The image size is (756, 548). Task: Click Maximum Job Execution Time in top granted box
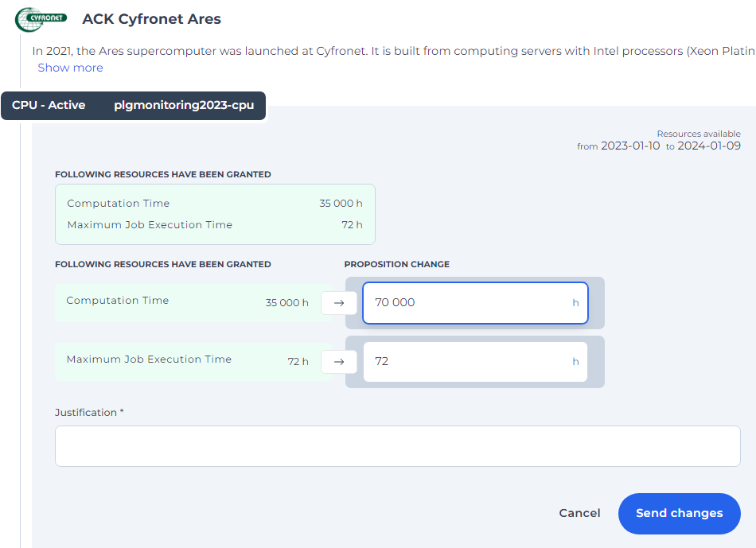[150, 225]
